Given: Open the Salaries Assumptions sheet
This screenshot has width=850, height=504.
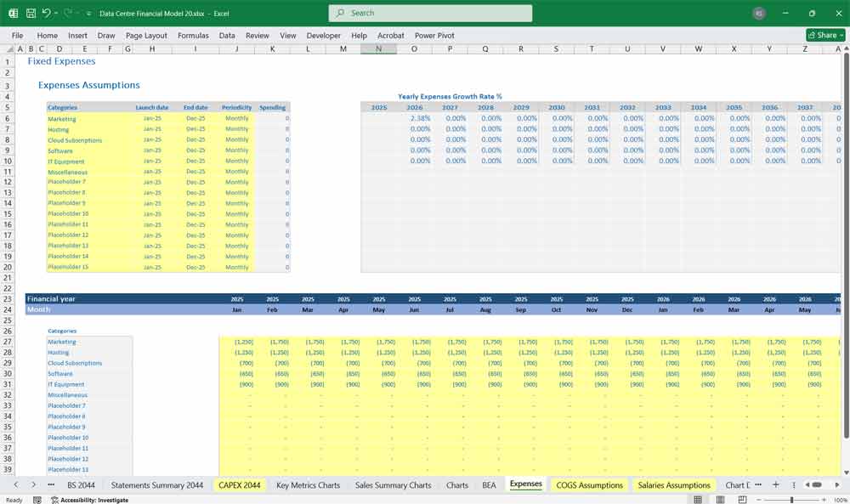Looking at the screenshot, I should point(676,484).
